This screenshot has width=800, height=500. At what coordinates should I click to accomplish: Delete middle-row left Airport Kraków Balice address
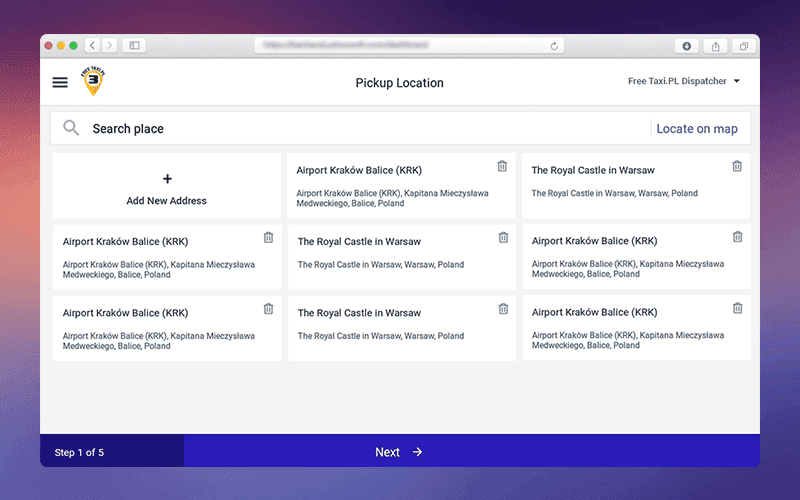click(268, 237)
